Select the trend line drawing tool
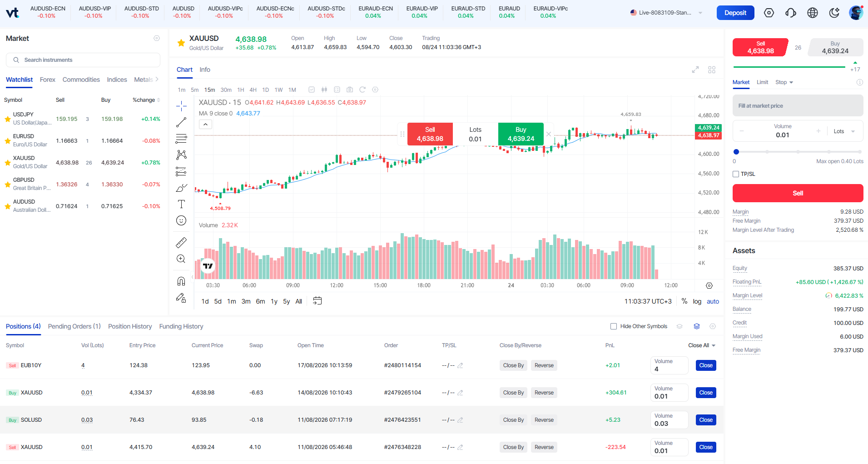 point(181,122)
